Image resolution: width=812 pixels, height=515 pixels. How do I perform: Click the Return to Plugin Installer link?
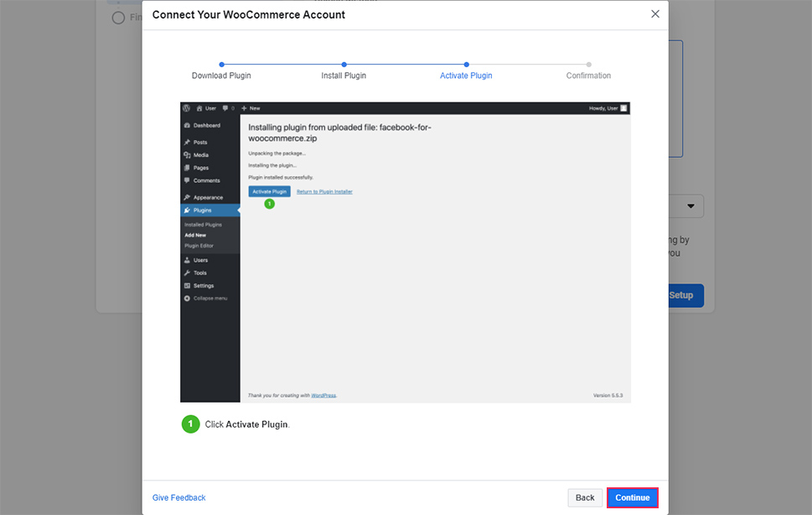[x=324, y=192]
